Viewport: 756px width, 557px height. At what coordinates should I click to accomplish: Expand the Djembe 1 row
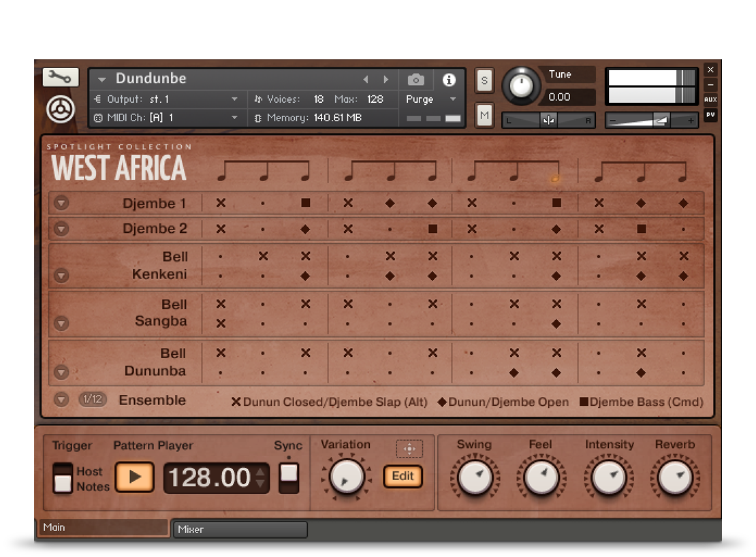coord(61,203)
